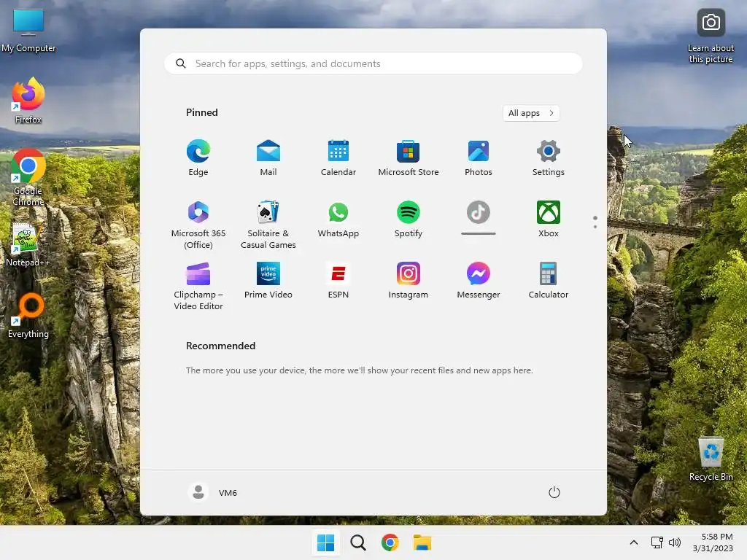The height and width of the screenshot is (560, 747).
Task: Open the Spotify app
Action: (x=409, y=219)
